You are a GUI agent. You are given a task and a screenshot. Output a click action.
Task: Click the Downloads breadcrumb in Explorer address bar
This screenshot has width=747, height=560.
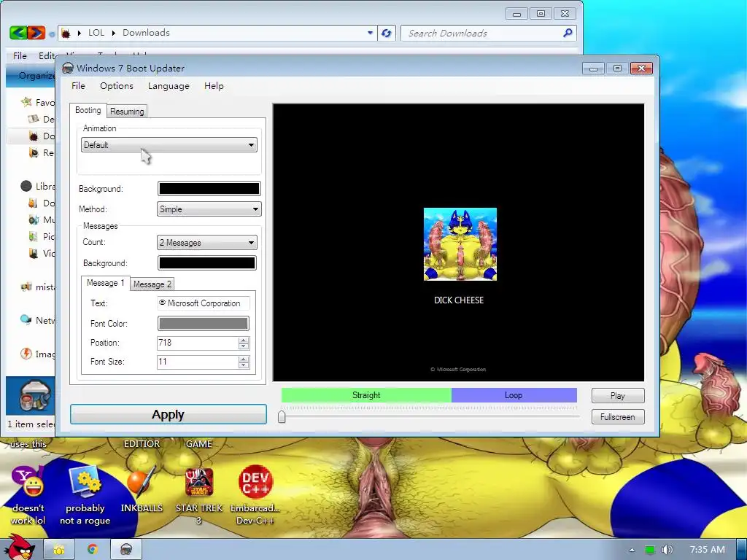click(146, 33)
